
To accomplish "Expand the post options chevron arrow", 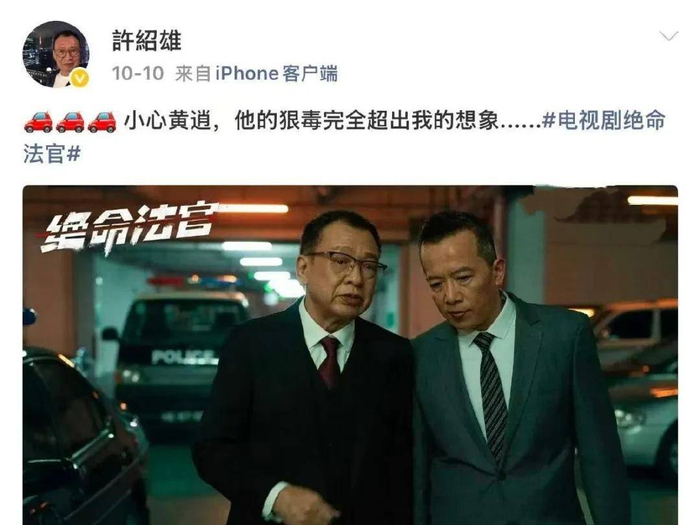I will coord(668,36).
